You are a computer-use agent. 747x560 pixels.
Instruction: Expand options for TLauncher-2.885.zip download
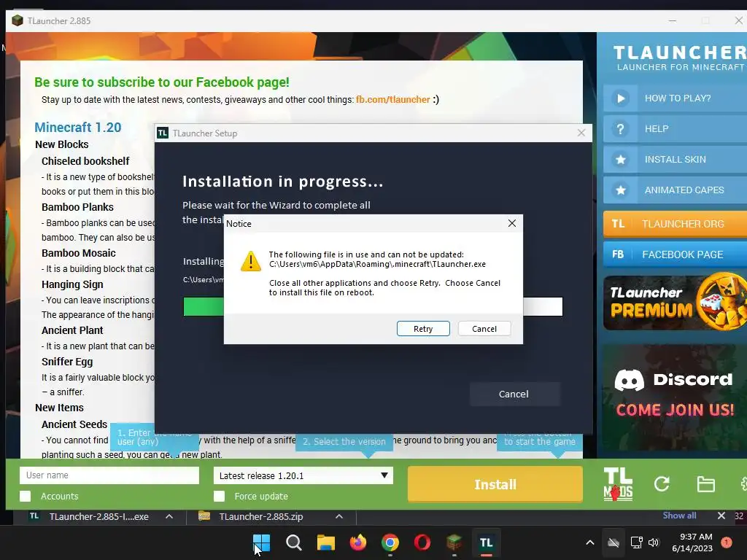click(339, 517)
